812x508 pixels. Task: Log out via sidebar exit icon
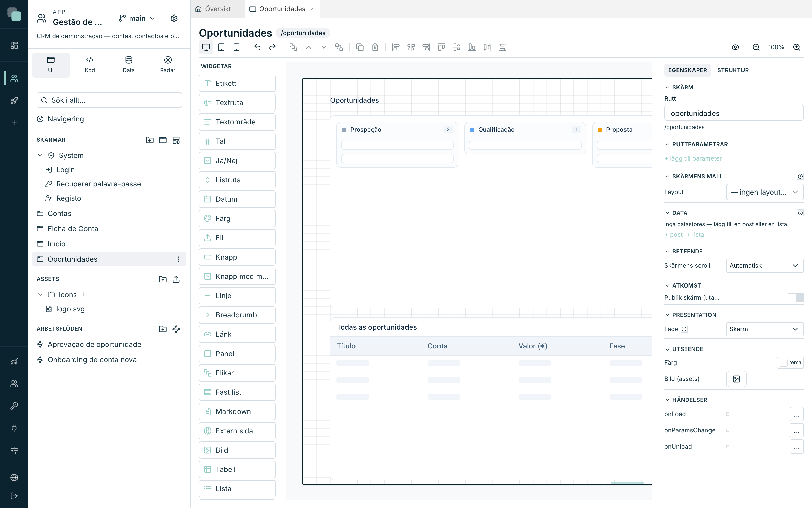14,496
